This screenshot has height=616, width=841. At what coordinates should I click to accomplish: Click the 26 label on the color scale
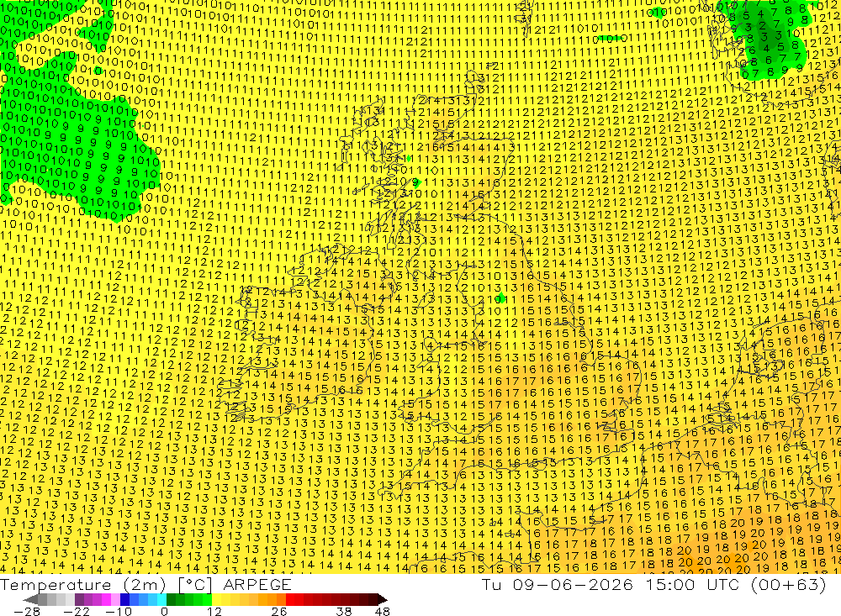pyautogui.click(x=279, y=612)
